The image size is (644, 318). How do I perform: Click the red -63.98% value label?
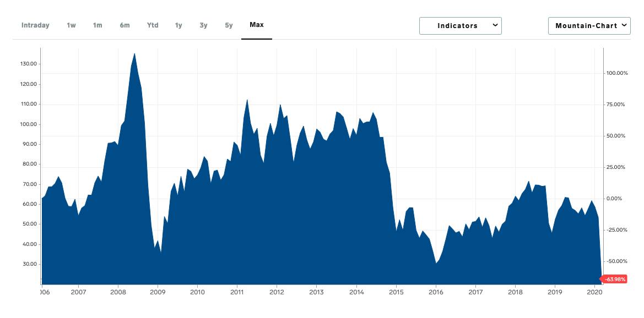[615, 279]
